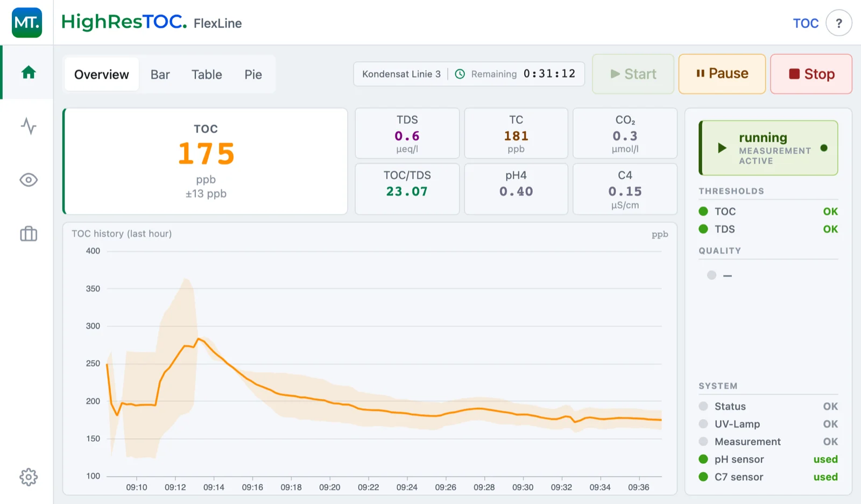Open the briefcase service icon
861x504 pixels.
pyautogui.click(x=29, y=233)
